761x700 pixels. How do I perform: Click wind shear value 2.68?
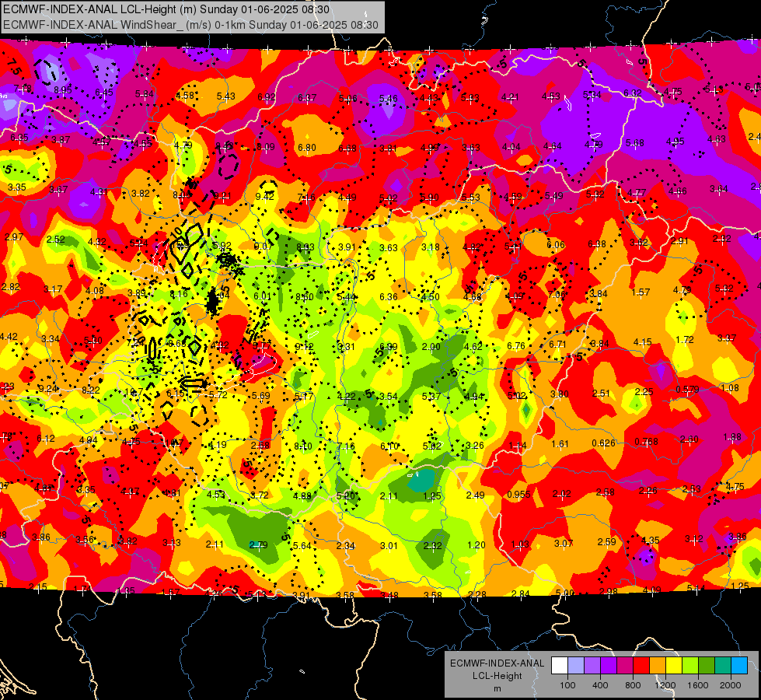click(x=260, y=445)
